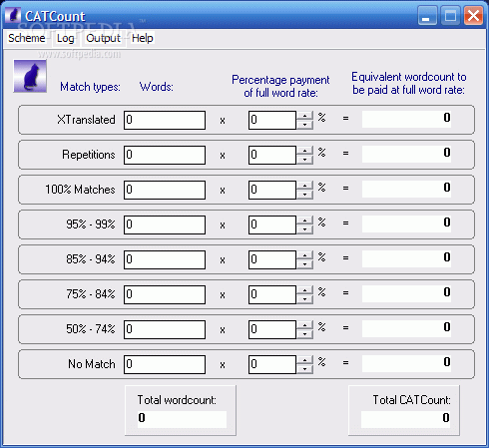Open the Output menu

point(103,38)
